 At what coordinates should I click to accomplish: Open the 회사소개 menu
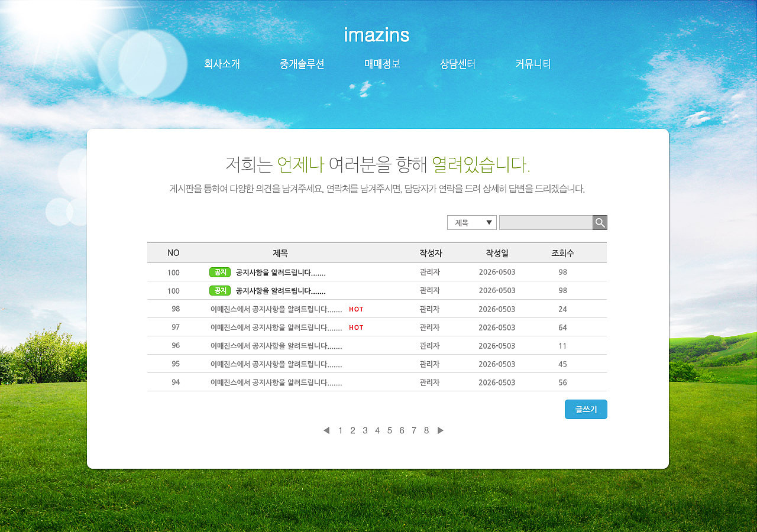coord(222,64)
